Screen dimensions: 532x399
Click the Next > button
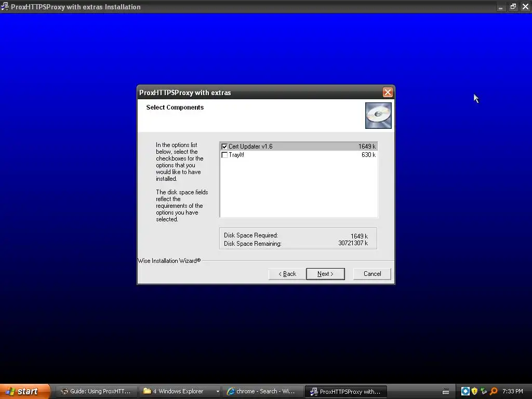pos(325,274)
